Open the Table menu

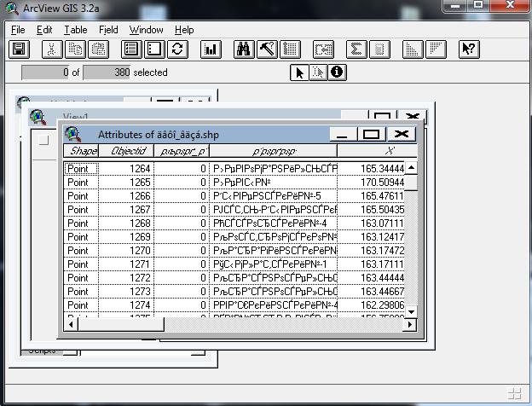click(76, 30)
